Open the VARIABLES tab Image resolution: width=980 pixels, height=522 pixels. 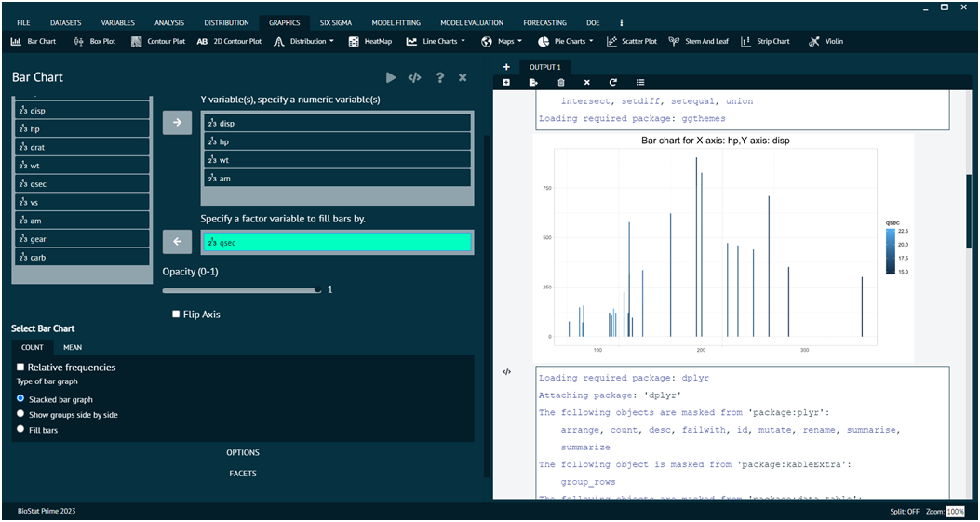click(117, 22)
